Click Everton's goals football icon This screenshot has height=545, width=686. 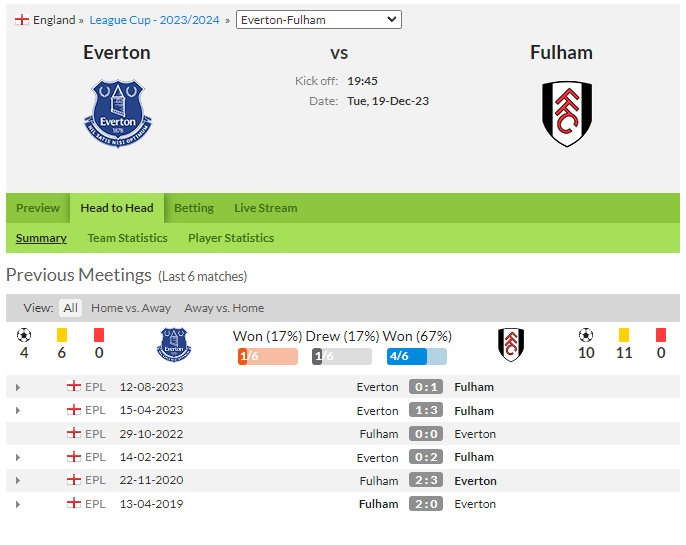point(24,335)
